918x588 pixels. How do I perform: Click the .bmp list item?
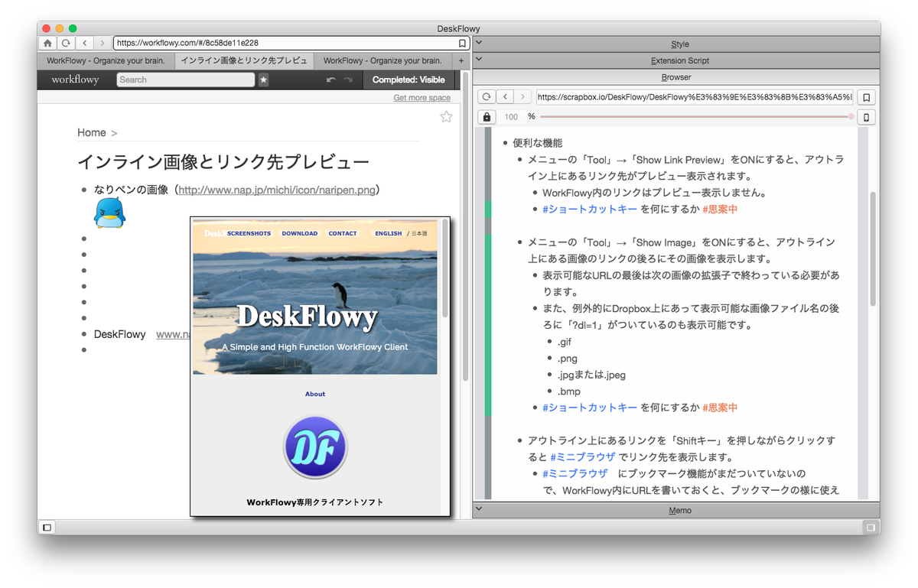pyautogui.click(x=569, y=391)
